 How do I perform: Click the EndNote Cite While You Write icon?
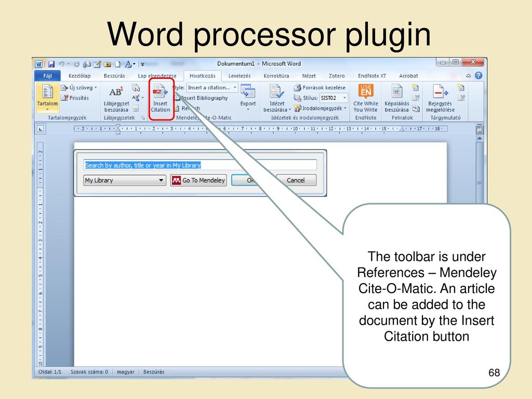[x=365, y=91]
